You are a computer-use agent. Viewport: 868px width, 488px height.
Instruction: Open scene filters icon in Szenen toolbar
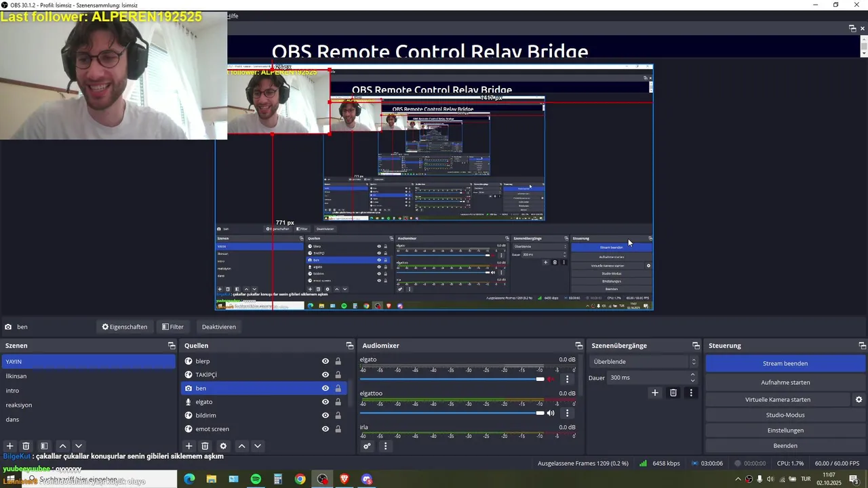click(x=44, y=446)
